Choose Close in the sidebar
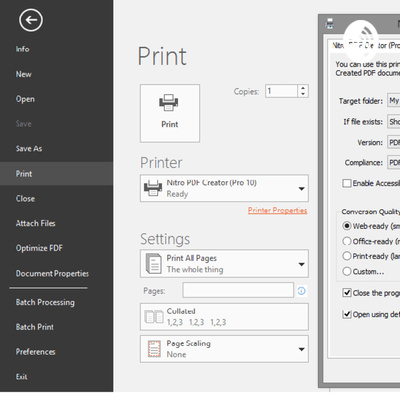 click(x=25, y=199)
